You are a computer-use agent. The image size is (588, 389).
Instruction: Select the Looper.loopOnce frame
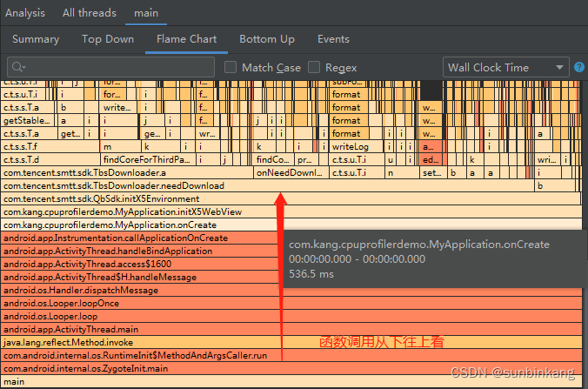(291, 303)
